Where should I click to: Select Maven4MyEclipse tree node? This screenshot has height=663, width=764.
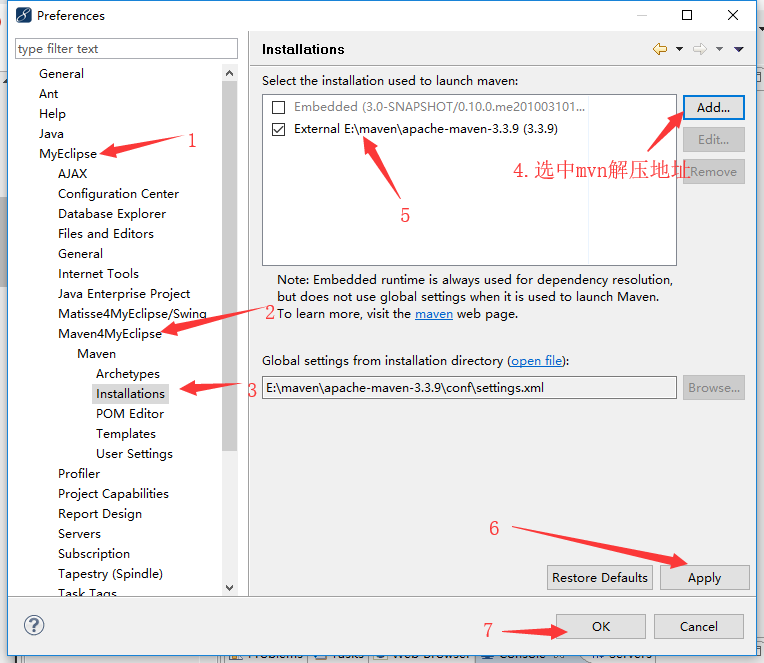coord(110,334)
